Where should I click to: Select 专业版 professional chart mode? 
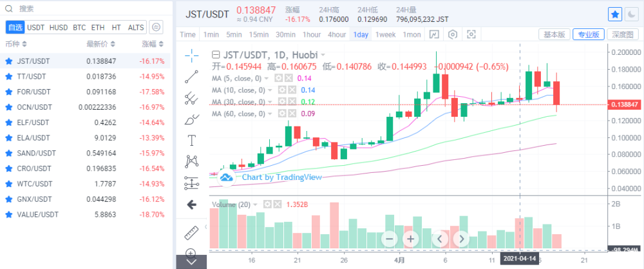point(588,35)
